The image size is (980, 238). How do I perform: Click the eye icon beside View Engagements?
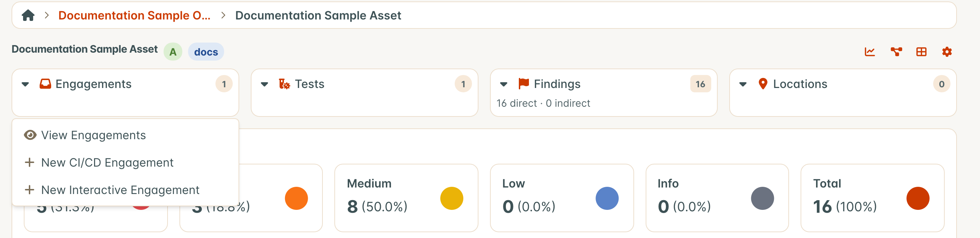click(x=30, y=135)
